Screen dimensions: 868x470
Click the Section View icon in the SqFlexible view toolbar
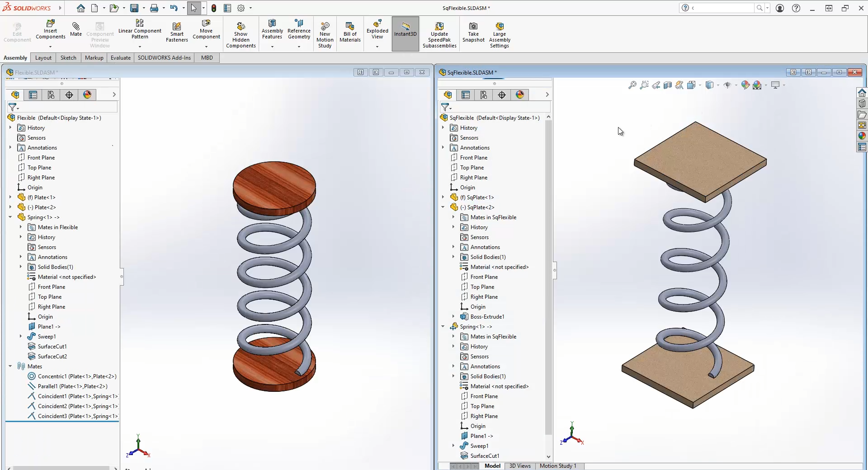pyautogui.click(x=668, y=85)
